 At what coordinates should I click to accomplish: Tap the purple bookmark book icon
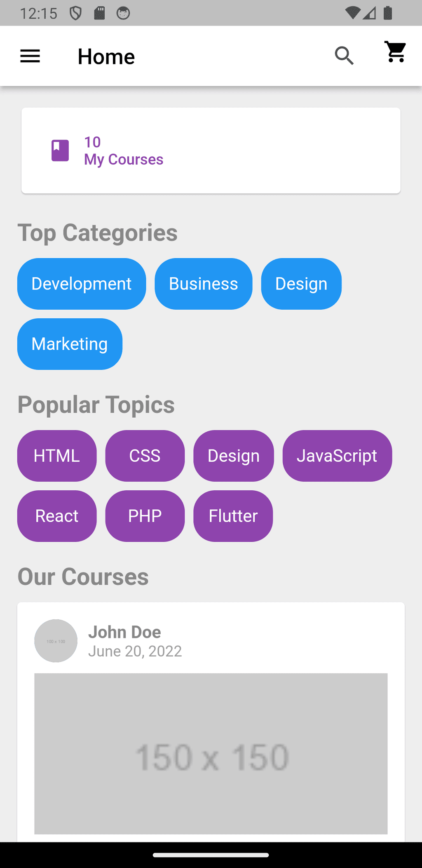pyautogui.click(x=60, y=151)
